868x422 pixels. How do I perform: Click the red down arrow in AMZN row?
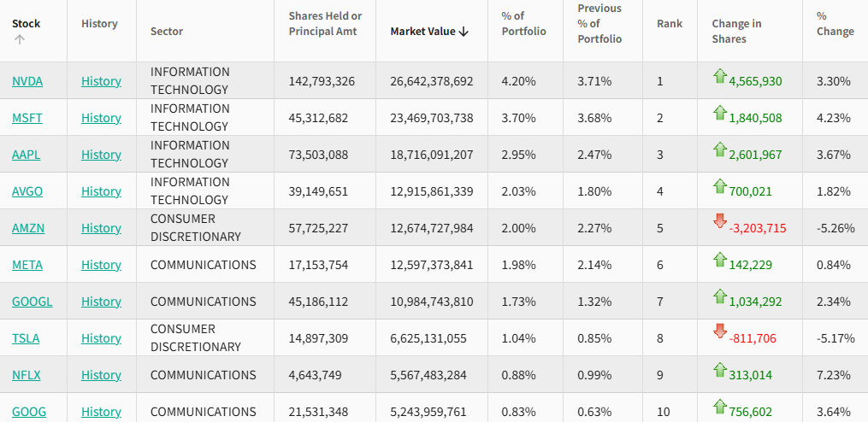(720, 222)
